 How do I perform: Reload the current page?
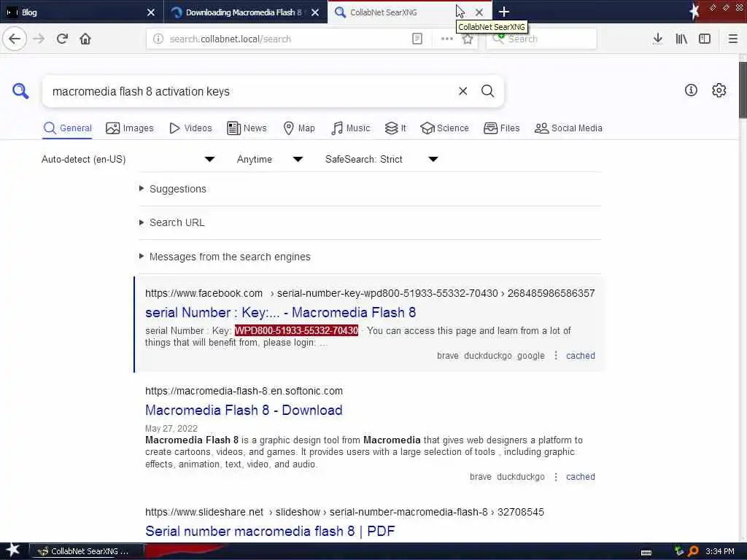point(62,39)
